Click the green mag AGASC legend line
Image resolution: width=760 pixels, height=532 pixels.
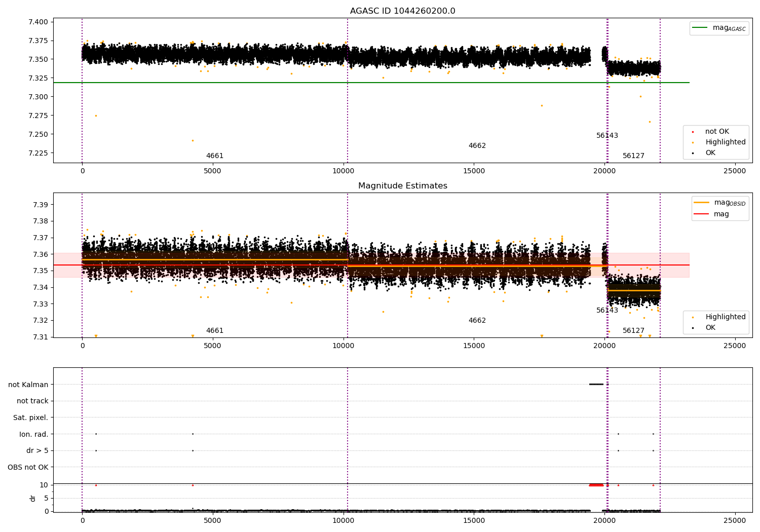pos(700,28)
